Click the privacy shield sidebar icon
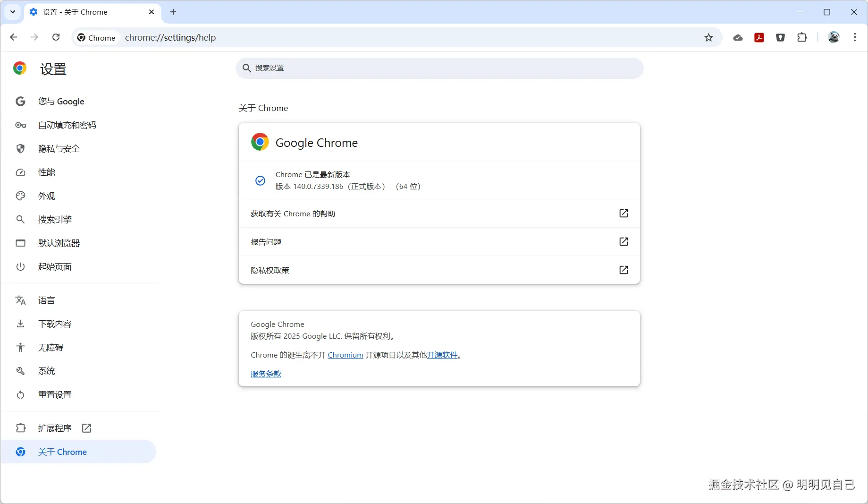 click(x=20, y=149)
